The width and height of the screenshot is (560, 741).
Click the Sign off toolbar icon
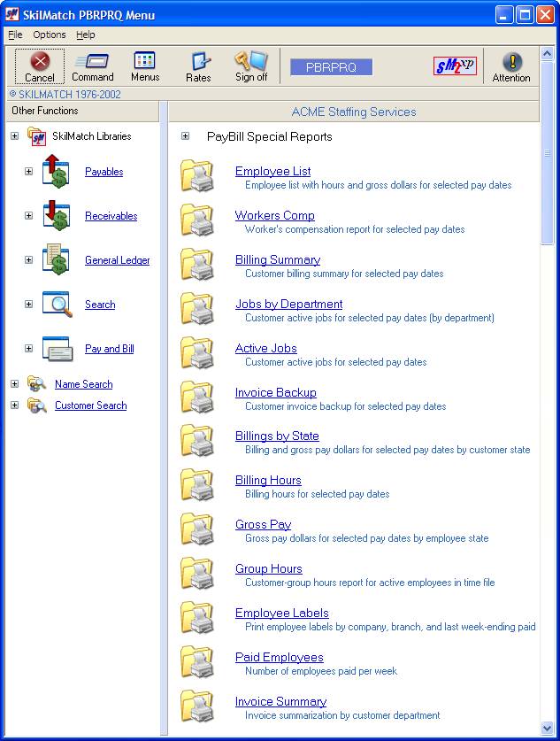coord(251,66)
